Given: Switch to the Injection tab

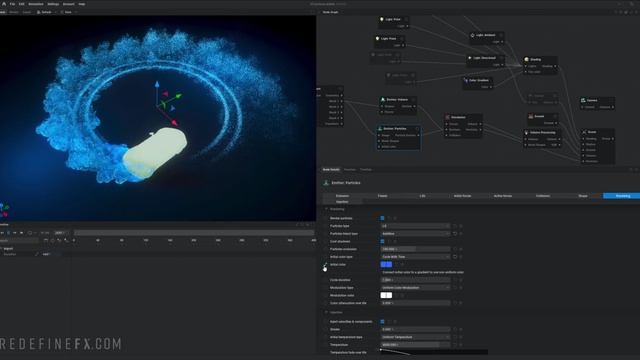Looking at the screenshot, I should [x=342, y=202].
